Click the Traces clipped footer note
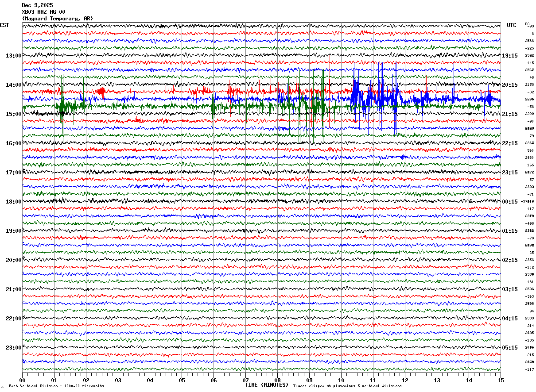Viewport: 536px width, 392px height. tap(347, 386)
